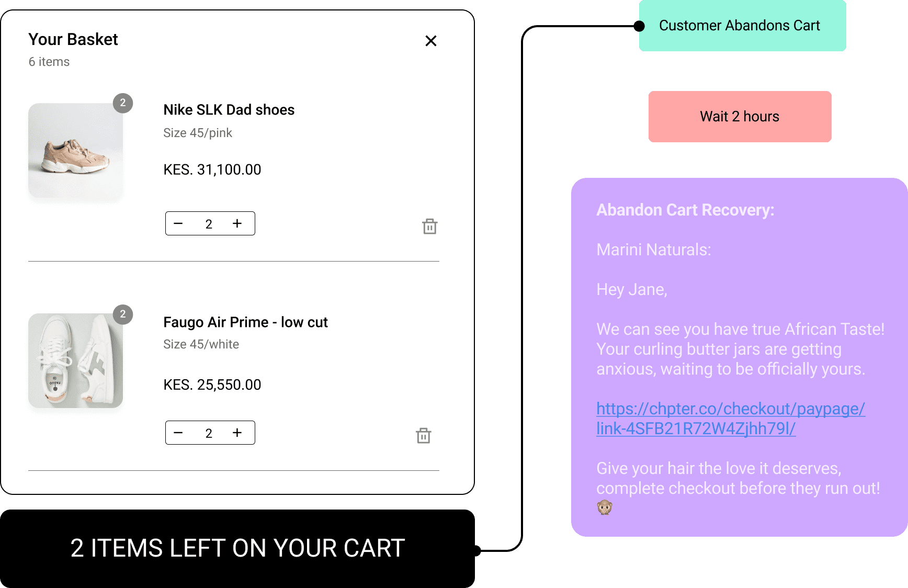Click the monkey emoji in the message
908x588 pixels.
pos(605,507)
